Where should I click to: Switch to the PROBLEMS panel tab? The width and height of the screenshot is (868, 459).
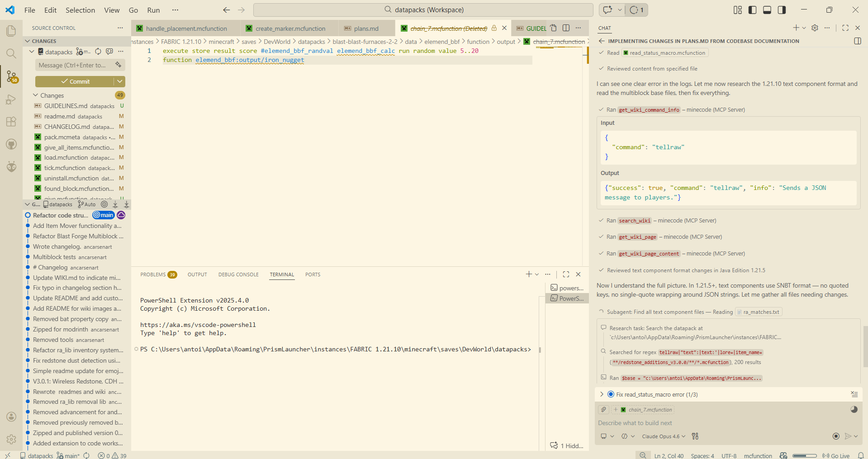tap(158, 274)
